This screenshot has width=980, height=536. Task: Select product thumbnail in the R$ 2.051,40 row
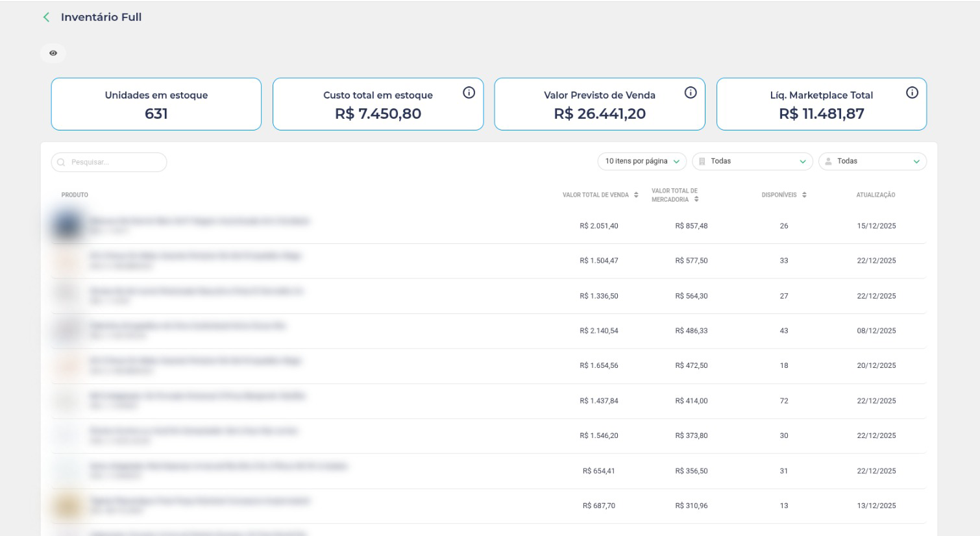coord(67,226)
